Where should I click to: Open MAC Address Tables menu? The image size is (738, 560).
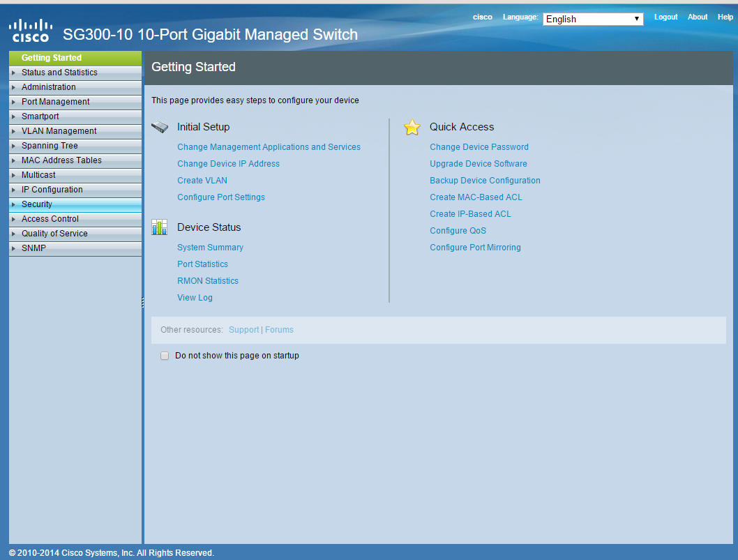(x=75, y=160)
